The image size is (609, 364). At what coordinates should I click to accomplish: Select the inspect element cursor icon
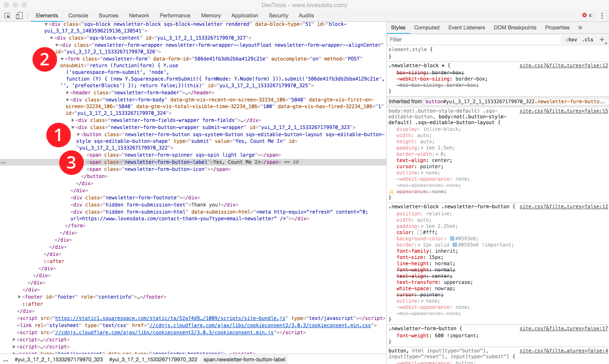[x=7, y=15]
